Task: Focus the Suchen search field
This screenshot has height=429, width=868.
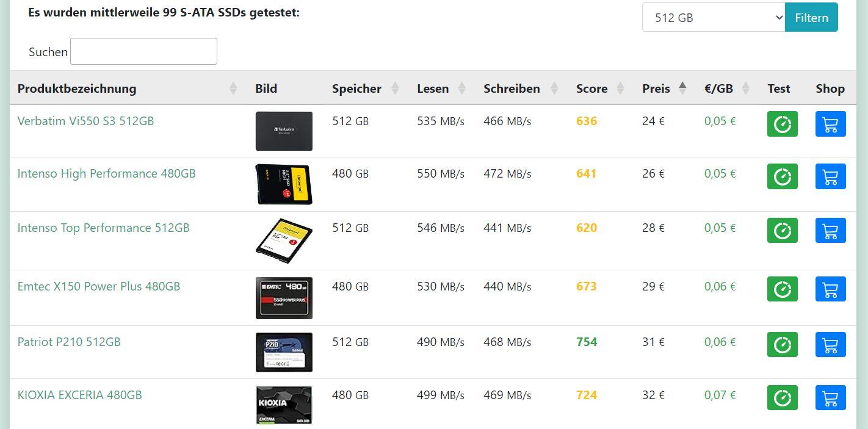Action: pos(143,51)
